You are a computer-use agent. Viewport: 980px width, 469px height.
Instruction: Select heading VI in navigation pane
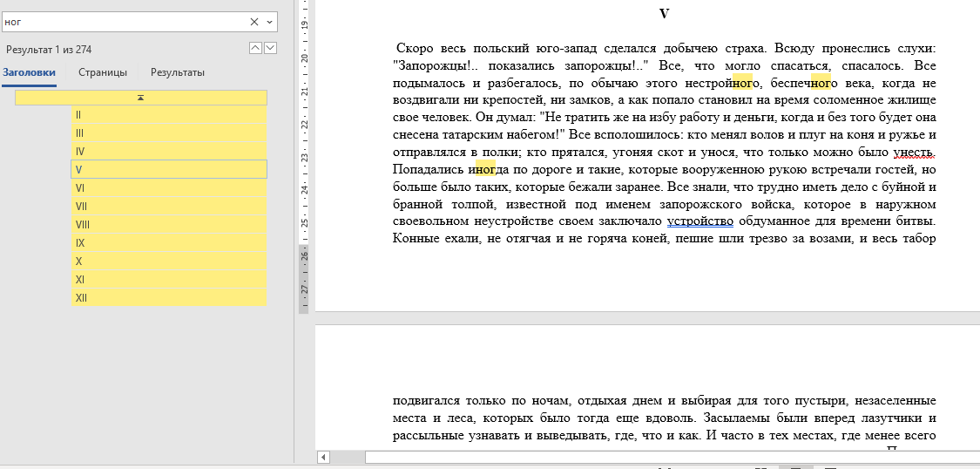pos(169,188)
